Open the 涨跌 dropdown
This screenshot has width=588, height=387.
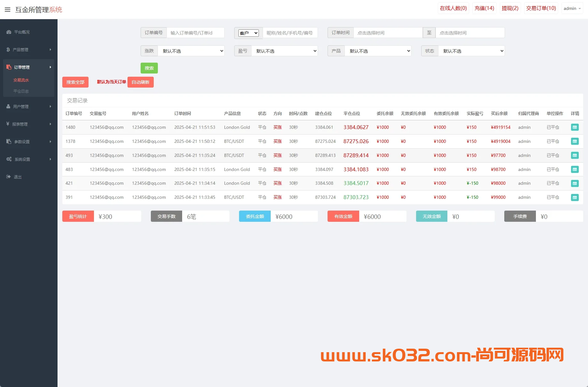[x=191, y=51]
